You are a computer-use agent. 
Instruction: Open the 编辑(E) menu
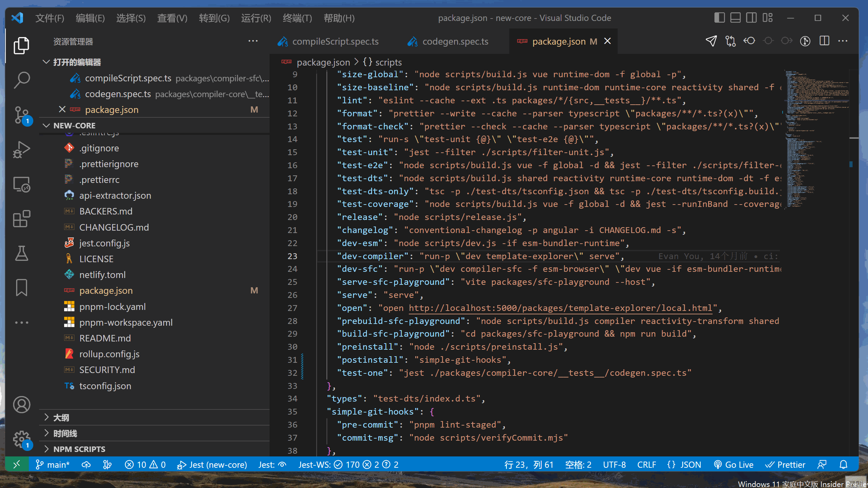pos(90,18)
